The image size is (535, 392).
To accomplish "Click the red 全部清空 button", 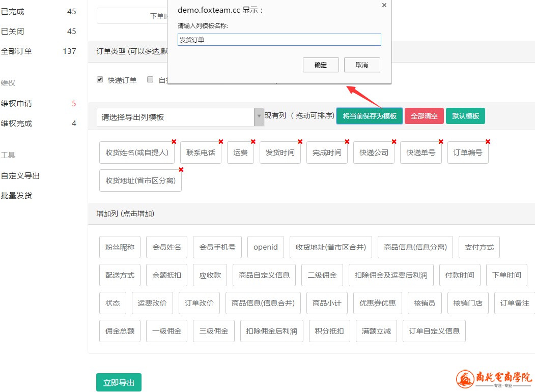I will click(424, 116).
